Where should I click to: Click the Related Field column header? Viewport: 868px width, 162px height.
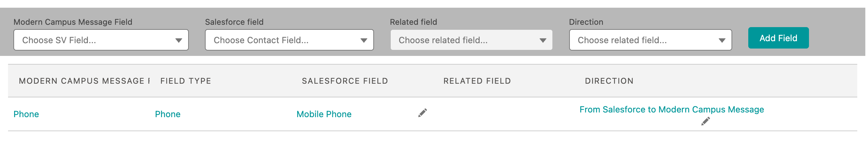coord(477,81)
